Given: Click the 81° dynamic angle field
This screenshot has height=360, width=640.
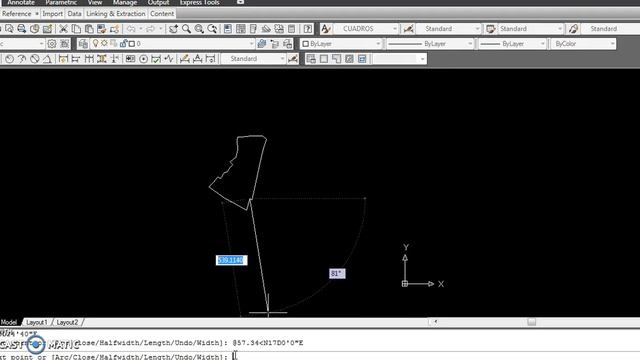Looking at the screenshot, I should tap(337, 273).
